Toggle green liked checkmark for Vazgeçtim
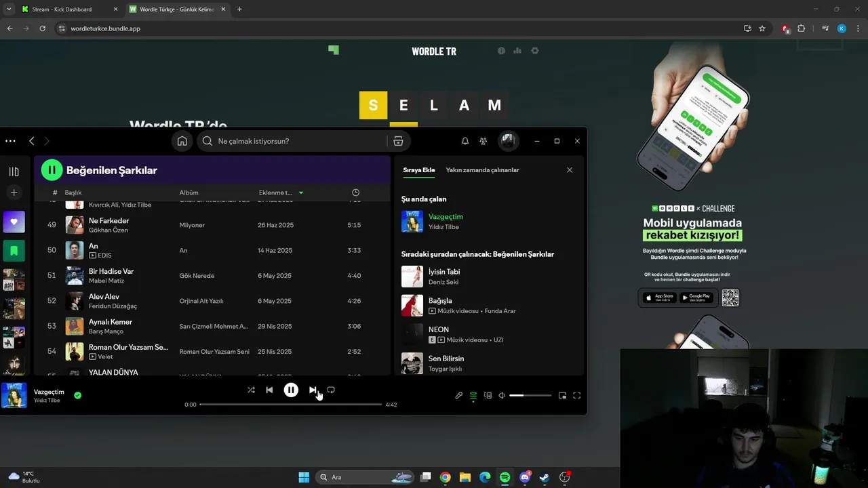 [x=77, y=395]
